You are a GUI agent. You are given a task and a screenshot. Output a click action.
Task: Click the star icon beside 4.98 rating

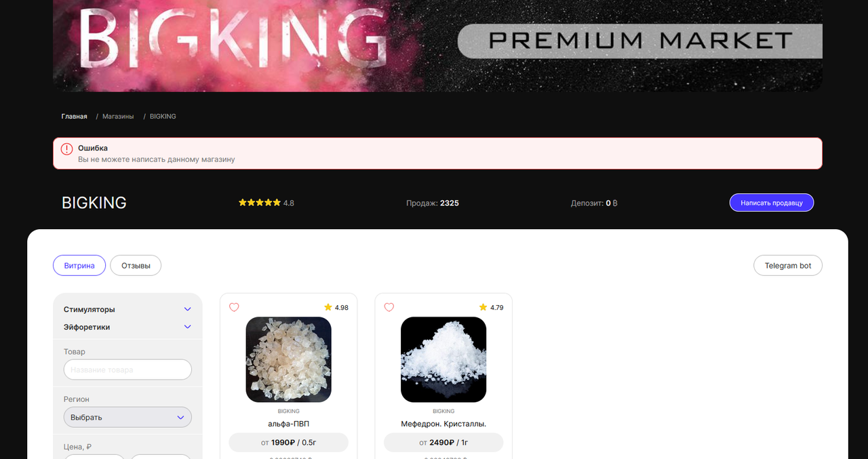[x=328, y=307]
